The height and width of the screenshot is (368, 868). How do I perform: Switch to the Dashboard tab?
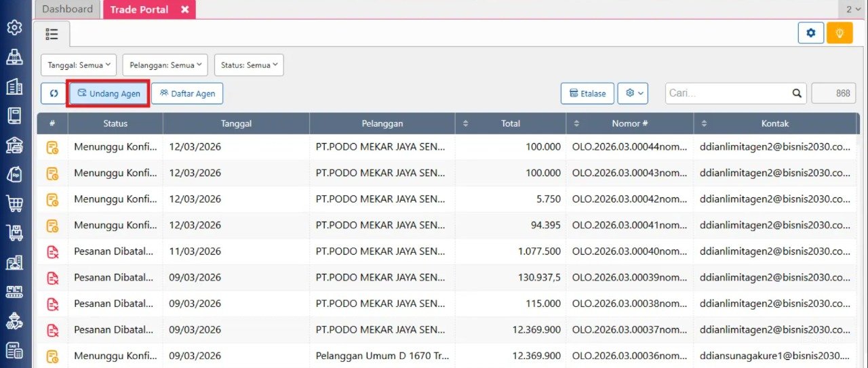click(x=67, y=9)
